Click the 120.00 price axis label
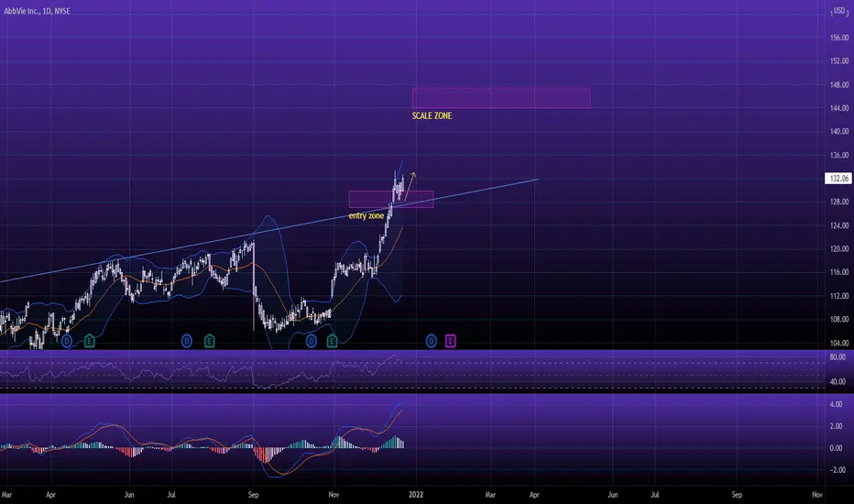854x504 pixels. click(x=839, y=249)
